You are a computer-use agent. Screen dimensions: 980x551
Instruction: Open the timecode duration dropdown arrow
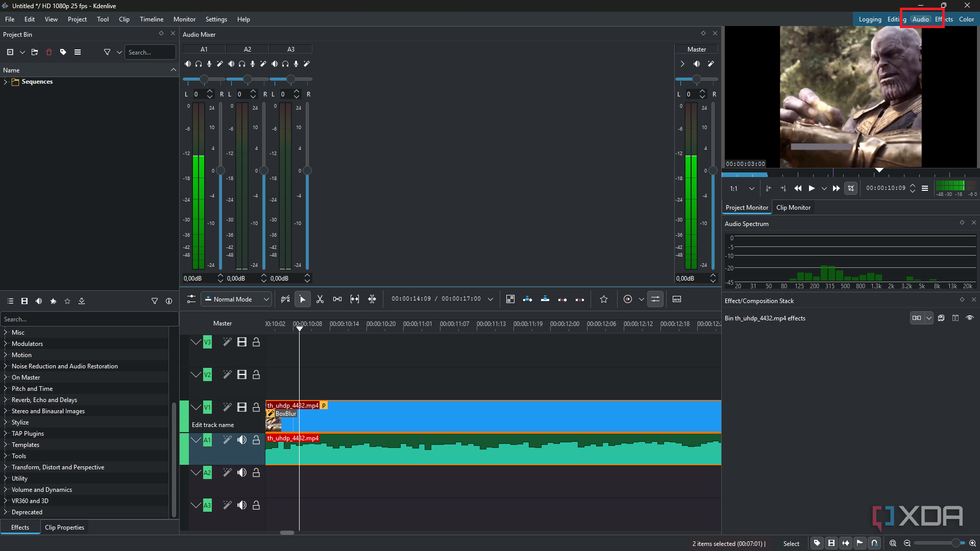pos(491,299)
